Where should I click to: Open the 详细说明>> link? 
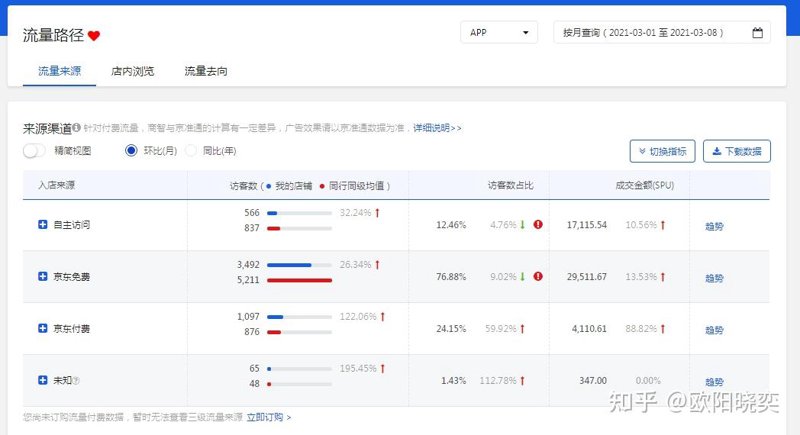coord(437,128)
